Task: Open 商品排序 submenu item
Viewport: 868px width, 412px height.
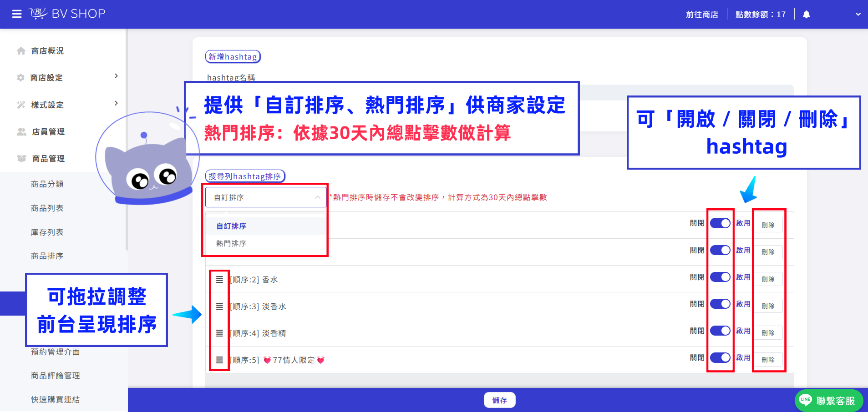Action: pos(47,256)
